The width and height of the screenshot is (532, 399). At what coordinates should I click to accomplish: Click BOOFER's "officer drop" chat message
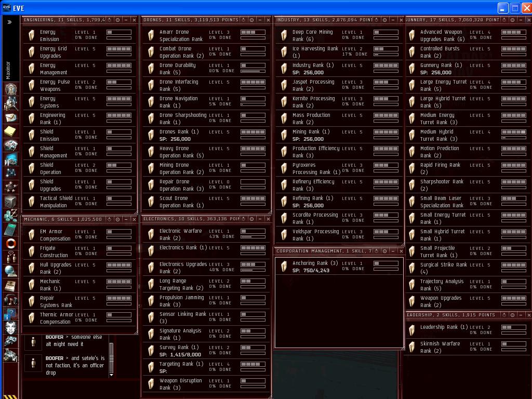[x=75, y=365]
